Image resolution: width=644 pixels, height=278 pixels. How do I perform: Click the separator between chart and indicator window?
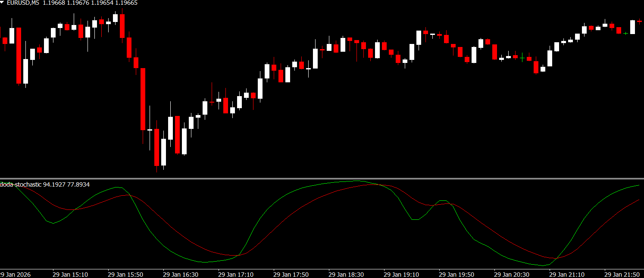click(322, 178)
